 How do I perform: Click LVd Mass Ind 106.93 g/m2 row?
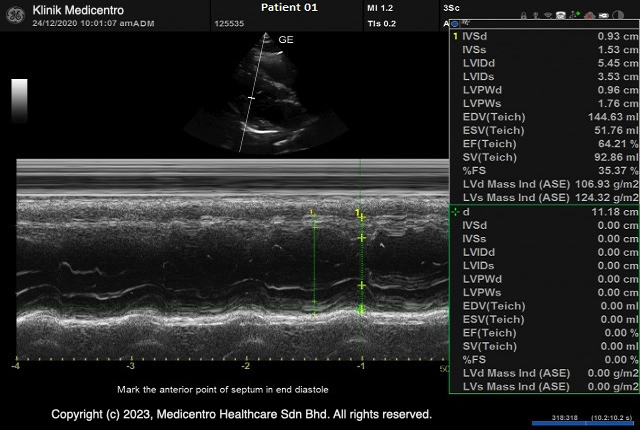[544, 184]
